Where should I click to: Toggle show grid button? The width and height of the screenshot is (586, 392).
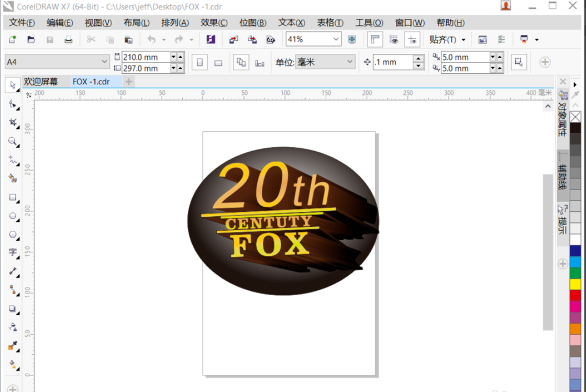coord(394,40)
